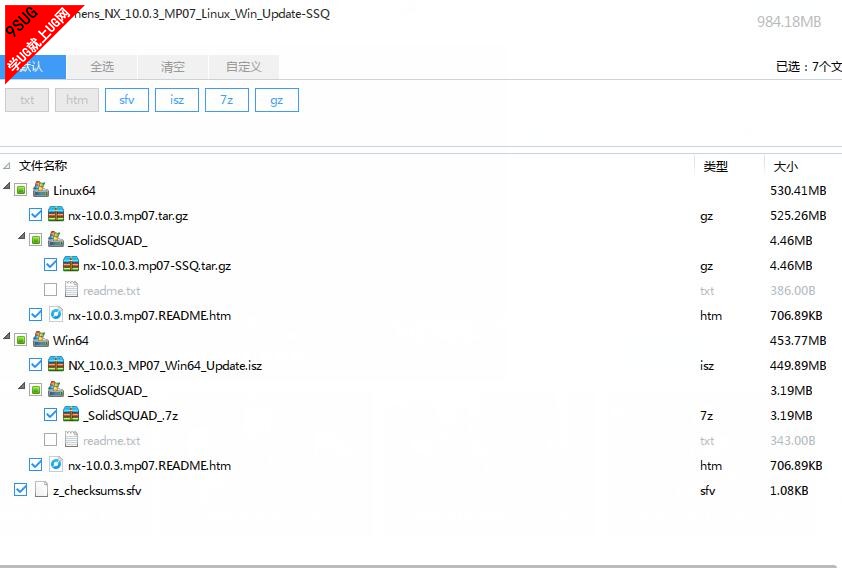Click the folder icon of _SolidSQUAD_ under Win64
Viewport: 842px width, 568px height.
tap(56, 389)
